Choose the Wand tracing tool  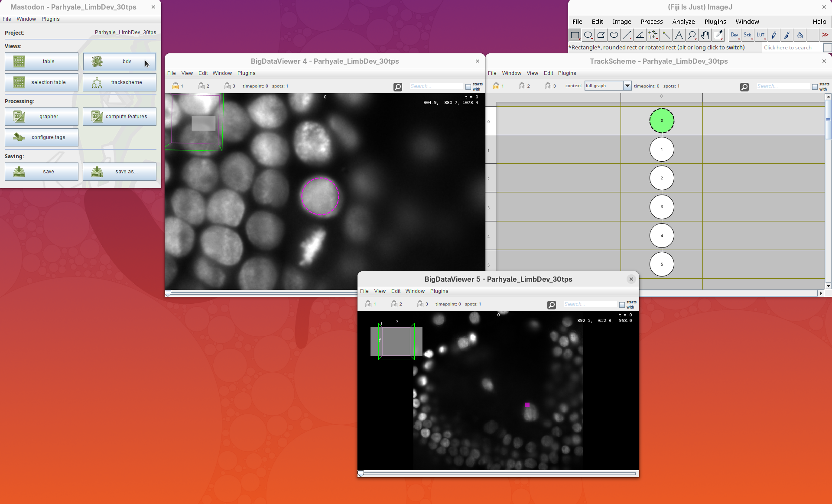pyautogui.click(x=666, y=35)
